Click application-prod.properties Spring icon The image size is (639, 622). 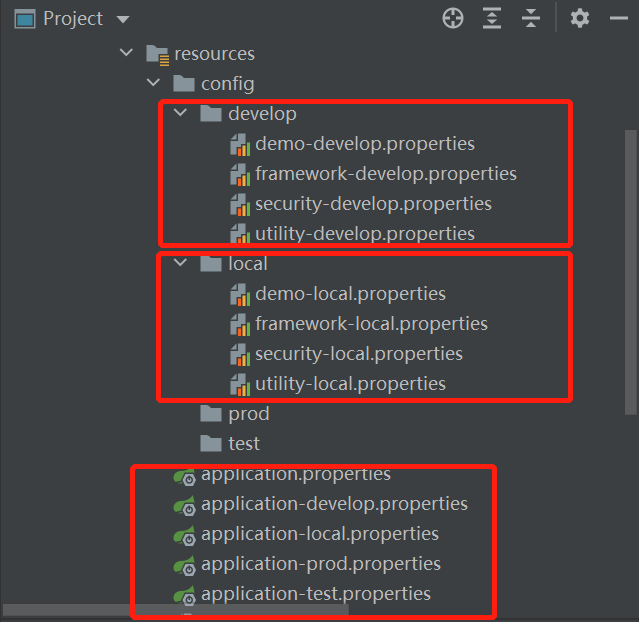pyautogui.click(x=185, y=566)
